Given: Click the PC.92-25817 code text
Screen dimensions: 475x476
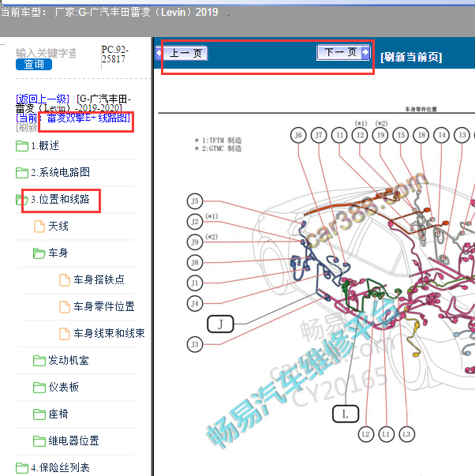Looking at the screenshot, I should pyautogui.click(x=115, y=54).
